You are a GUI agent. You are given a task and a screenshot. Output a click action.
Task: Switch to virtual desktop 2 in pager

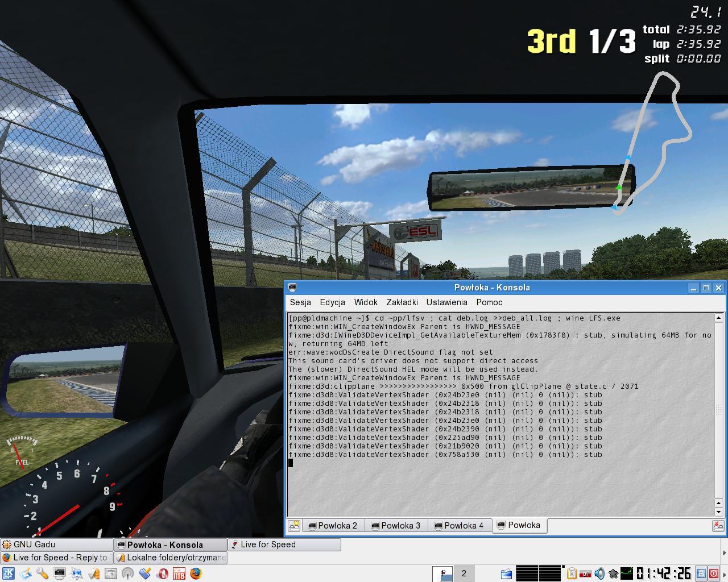pyautogui.click(x=464, y=573)
